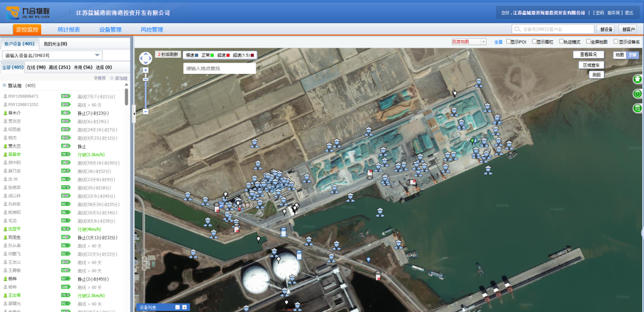
Task: Open the 我的关注 tab
Action: pyautogui.click(x=55, y=43)
